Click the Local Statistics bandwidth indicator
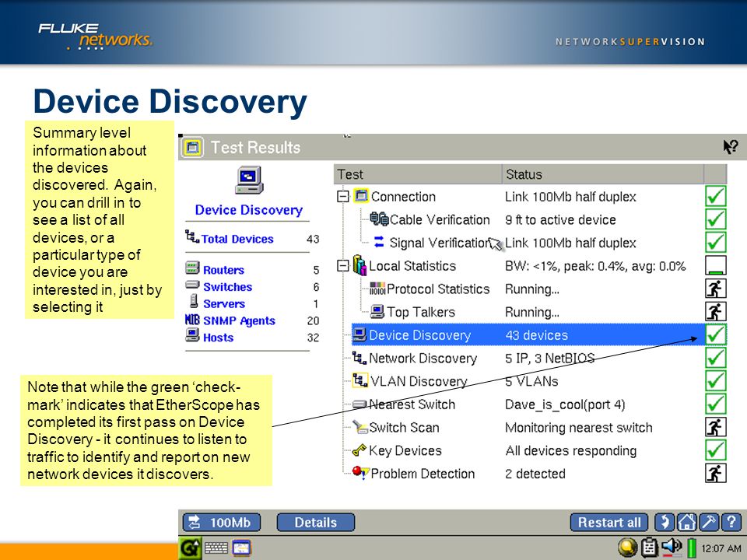The image size is (747, 560). pos(716,265)
